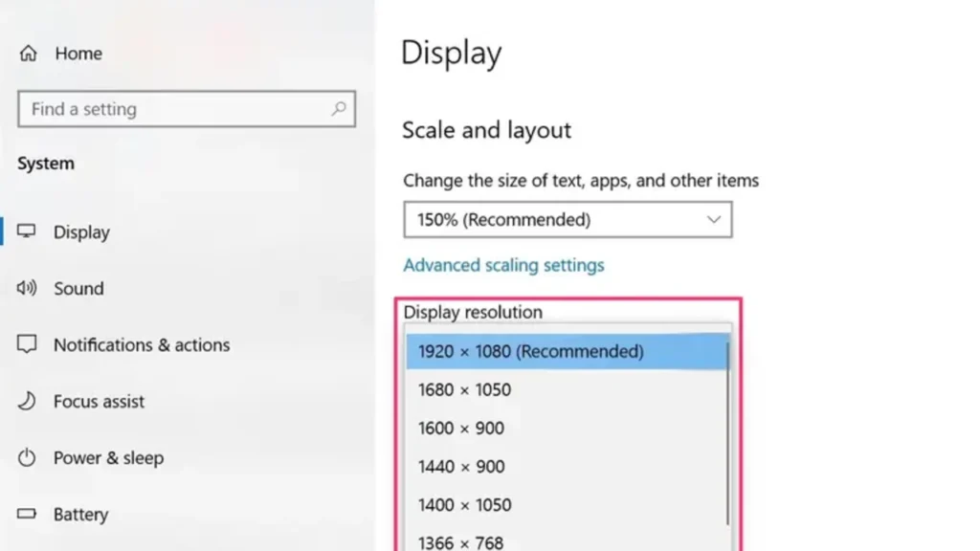Click the Display monitor icon
980x551 pixels.
click(26, 231)
